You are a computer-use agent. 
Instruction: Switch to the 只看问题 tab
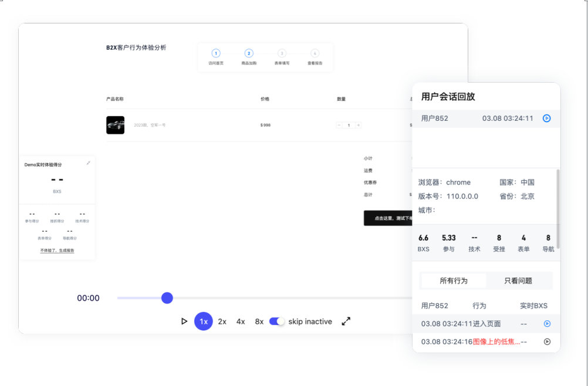click(518, 280)
